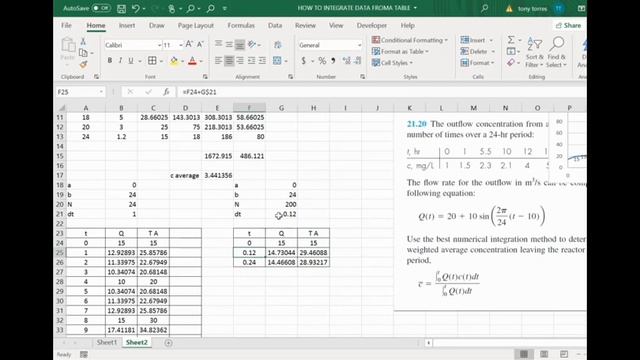640x360 pixels.
Task: Click the Wrap Text icon
Action: [278, 44]
